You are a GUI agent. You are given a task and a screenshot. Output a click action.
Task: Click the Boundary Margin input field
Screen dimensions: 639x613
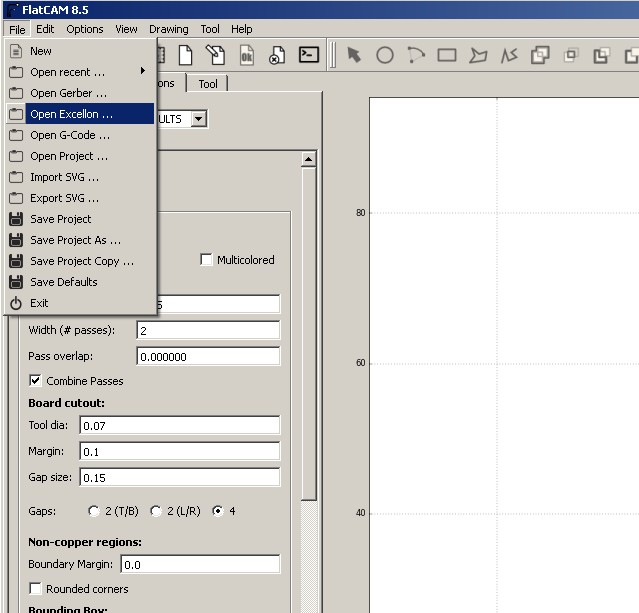pyautogui.click(x=201, y=564)
